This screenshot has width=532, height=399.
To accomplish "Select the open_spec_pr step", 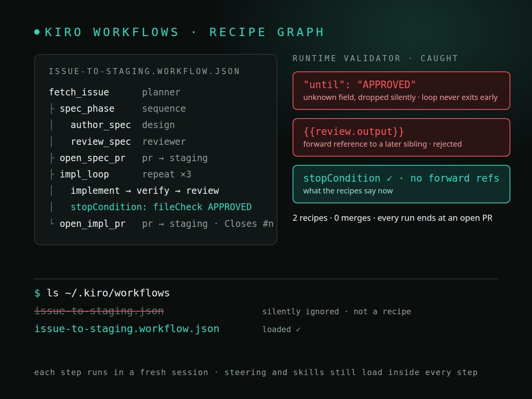I will [92, 158].
